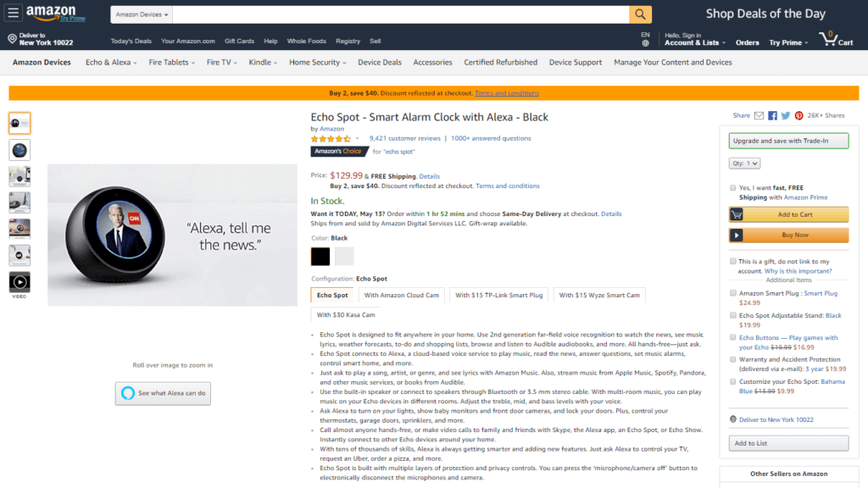Click the VIDEO thumbnail in the sidebar

[19, 282]
